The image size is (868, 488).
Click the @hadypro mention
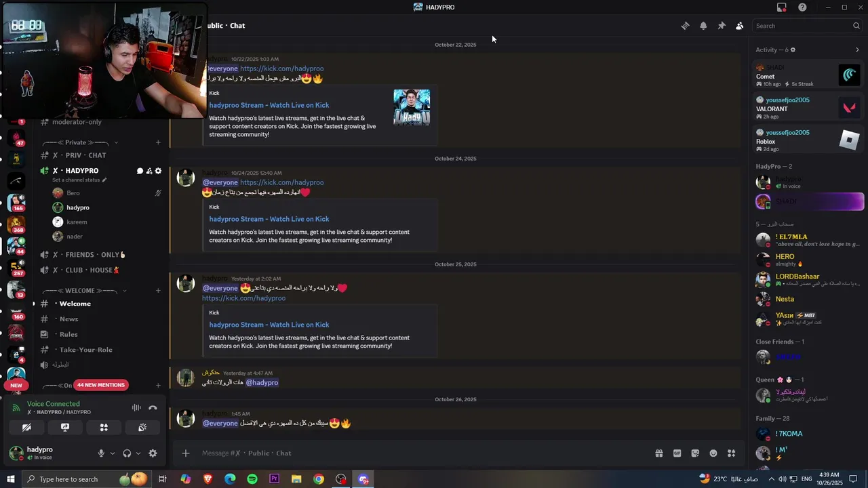click(262, 382)
